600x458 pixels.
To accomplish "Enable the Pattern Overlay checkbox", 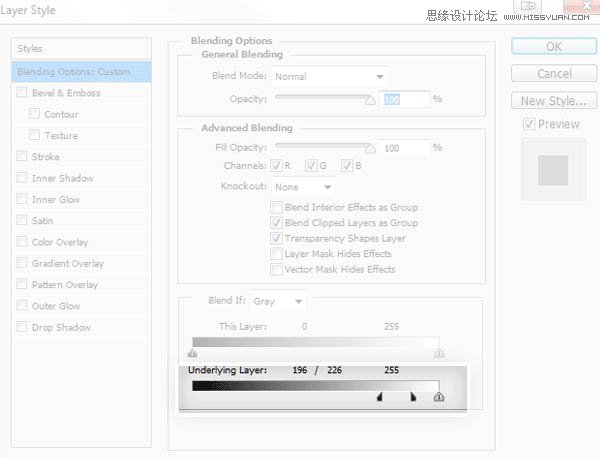I will 22,284.
